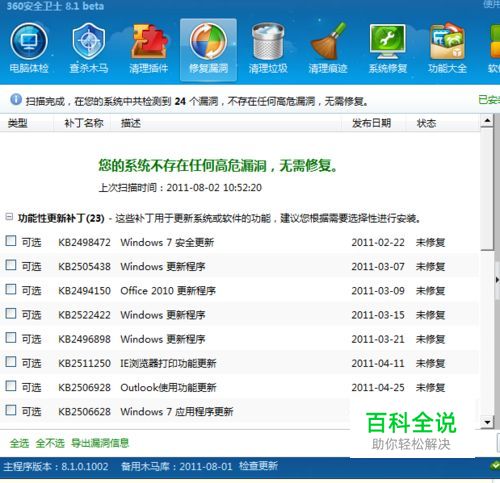The width and height of the screenshot is (500, 483).
Task: Click the blue info icon beside scan result
Action: (16, 99)
